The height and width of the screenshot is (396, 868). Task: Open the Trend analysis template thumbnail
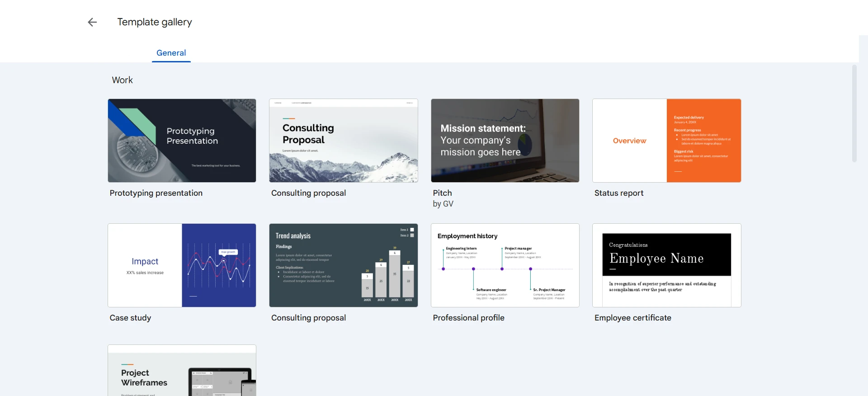344,265
